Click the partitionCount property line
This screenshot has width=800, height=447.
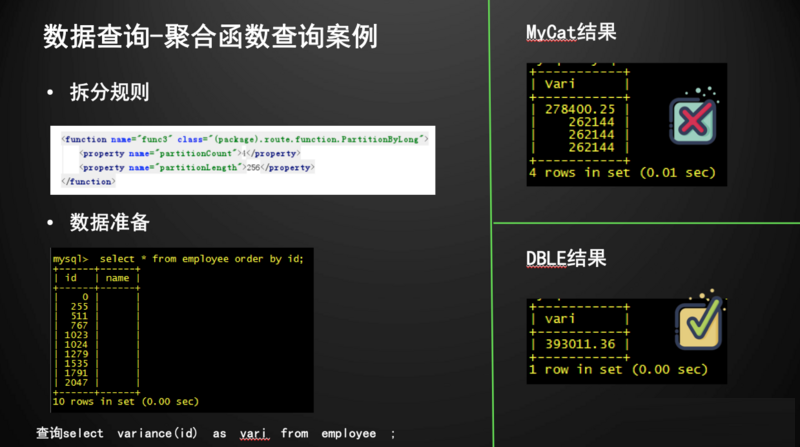189,154
